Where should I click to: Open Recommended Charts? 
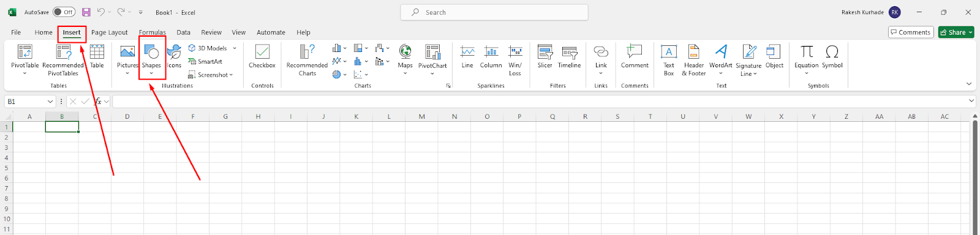click(x=307, y=59)
